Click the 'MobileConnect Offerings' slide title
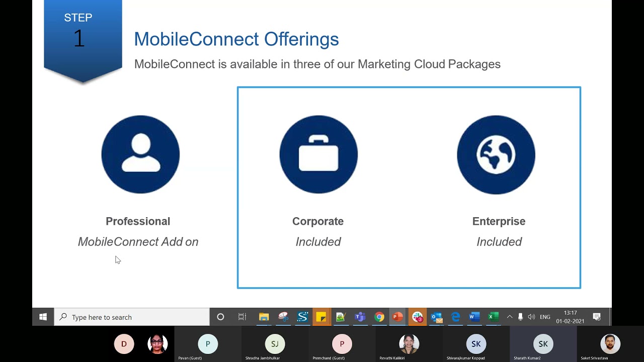The image size is (644, 362). tap(236, 39)
